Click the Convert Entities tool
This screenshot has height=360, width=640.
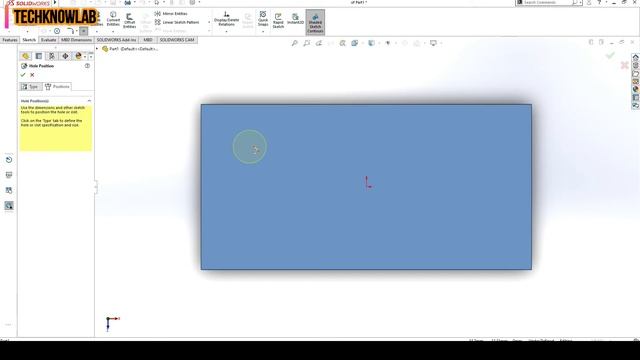[113, 19]
